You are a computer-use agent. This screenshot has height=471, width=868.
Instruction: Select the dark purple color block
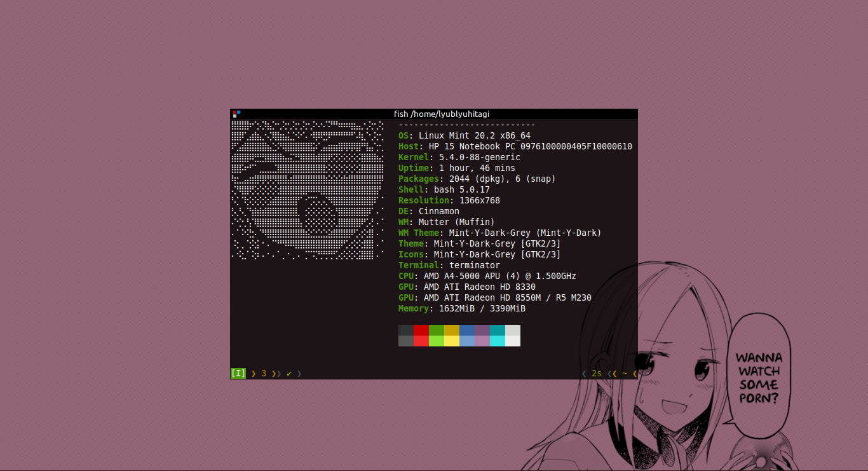click(x=482, y=330)
